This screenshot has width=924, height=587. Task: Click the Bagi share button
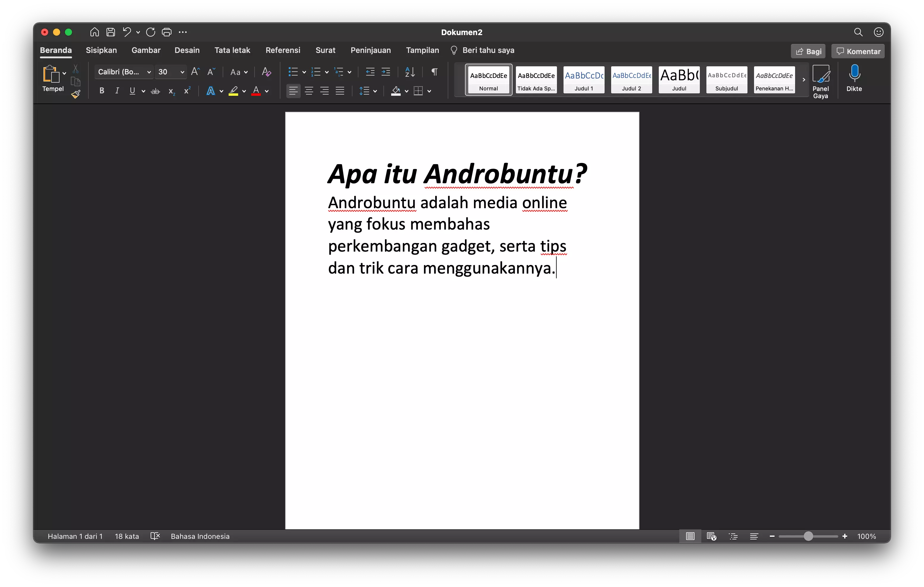click(x=808, y=51)
